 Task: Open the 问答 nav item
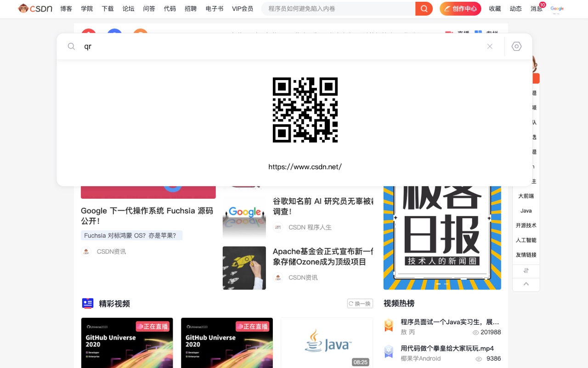(x=149, y=8)
